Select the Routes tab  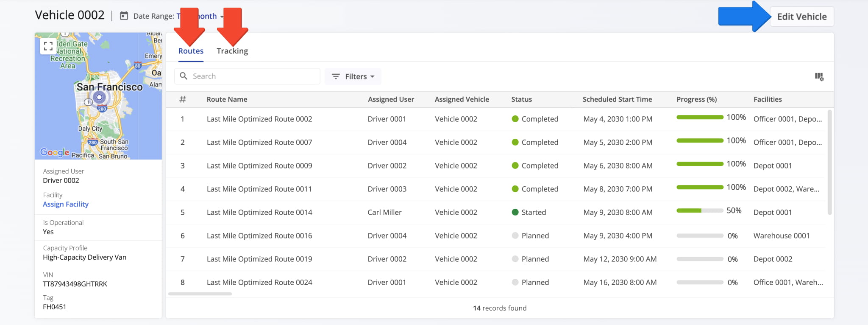(191, 51)
